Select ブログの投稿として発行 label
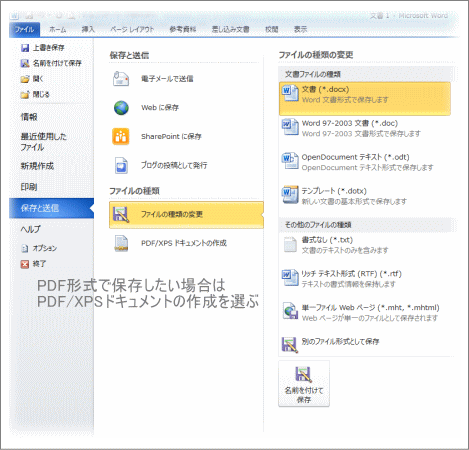 [x=174, y=165]
